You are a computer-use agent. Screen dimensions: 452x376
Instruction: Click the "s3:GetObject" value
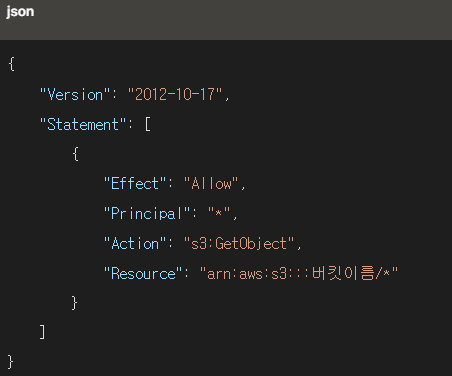pos(239,243)
